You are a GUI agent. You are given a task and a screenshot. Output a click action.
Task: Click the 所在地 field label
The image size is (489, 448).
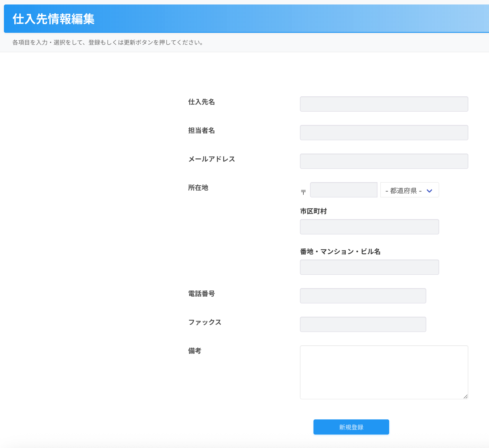coord(198,188)
